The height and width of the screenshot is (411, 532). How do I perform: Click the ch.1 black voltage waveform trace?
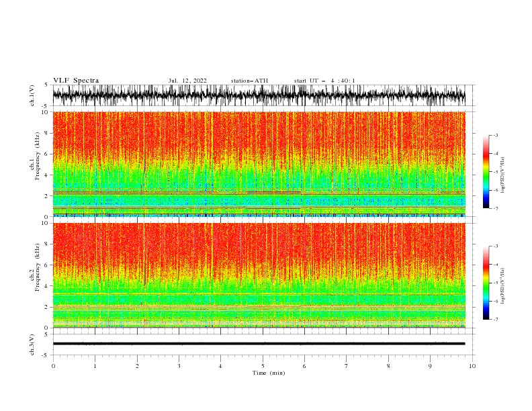(259, 95)
